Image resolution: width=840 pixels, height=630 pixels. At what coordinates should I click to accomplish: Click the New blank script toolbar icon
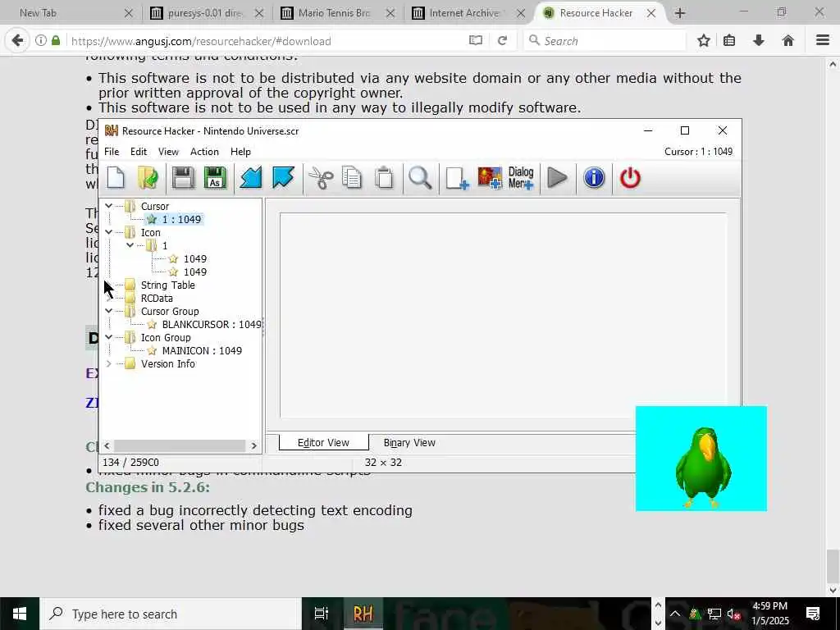(116, 178)
